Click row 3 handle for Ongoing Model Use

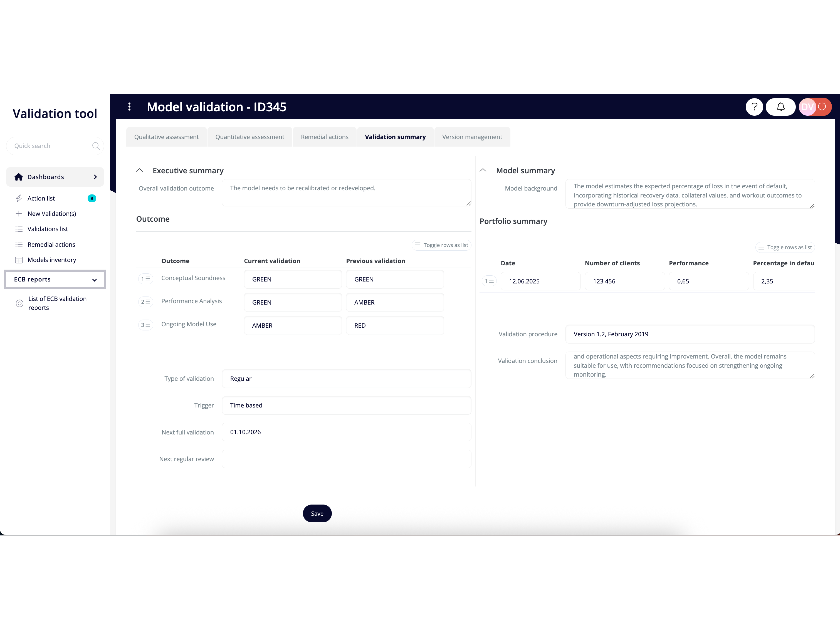coord(145,325)
